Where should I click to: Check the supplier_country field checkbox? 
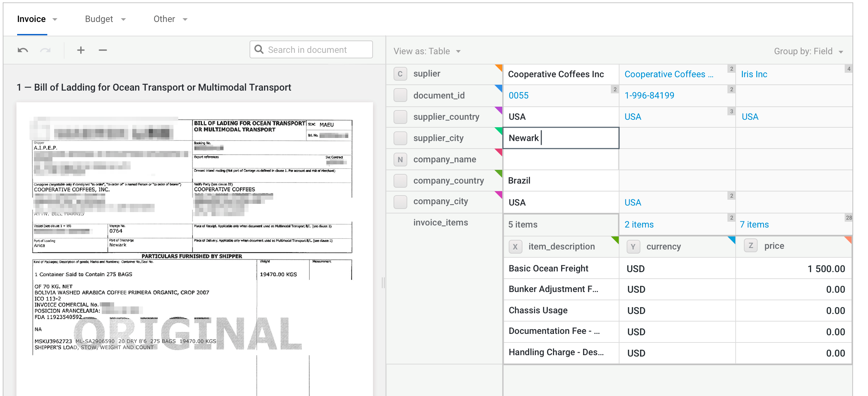pos(400,117)
